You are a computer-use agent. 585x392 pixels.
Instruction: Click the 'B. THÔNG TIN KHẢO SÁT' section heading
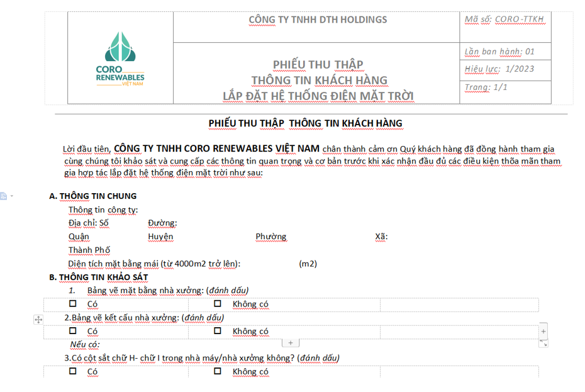[x=99, y=277]
